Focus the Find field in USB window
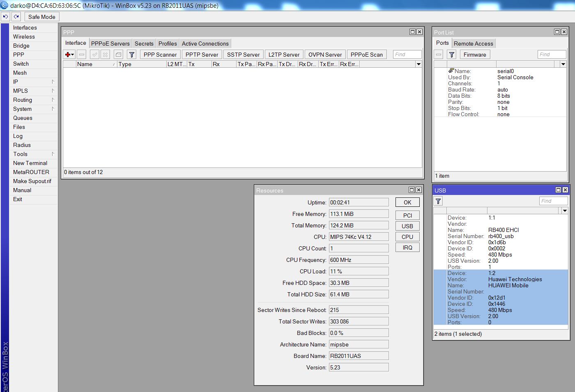 click(554, 201)
